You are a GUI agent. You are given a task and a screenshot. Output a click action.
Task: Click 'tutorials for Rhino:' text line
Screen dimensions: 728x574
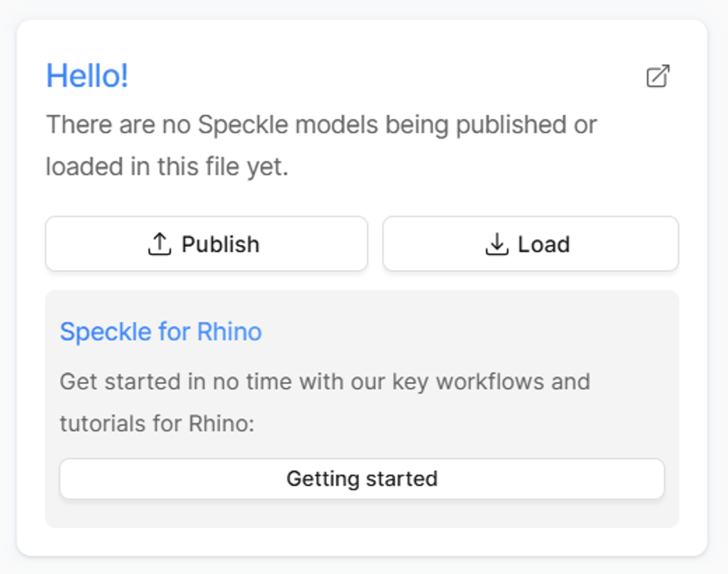tap(157, 423)
